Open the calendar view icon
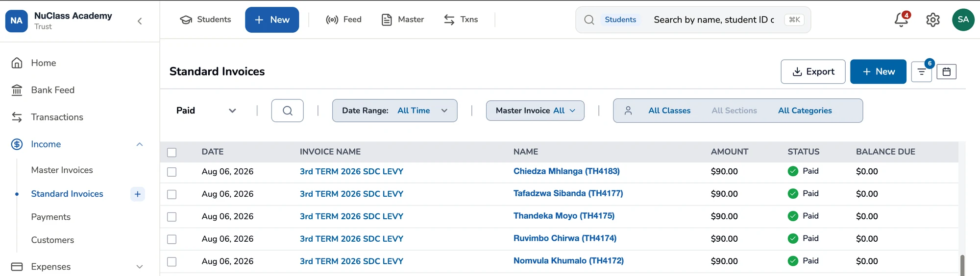 (946, 72)
